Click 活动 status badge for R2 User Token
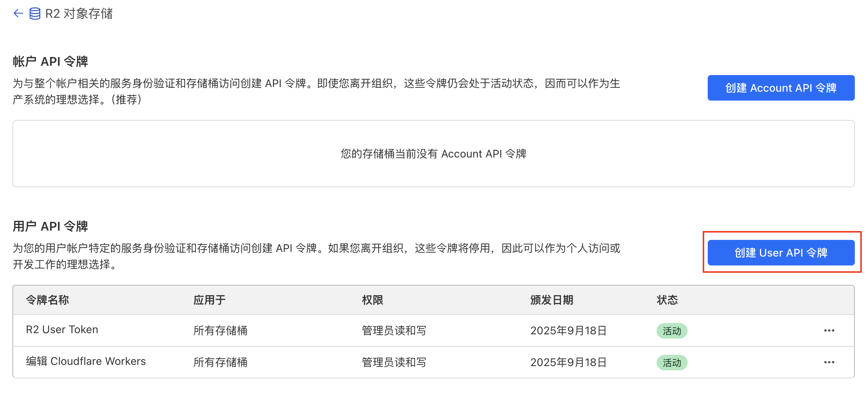This screenshot has width=868, height=397. tap(672, 331)
